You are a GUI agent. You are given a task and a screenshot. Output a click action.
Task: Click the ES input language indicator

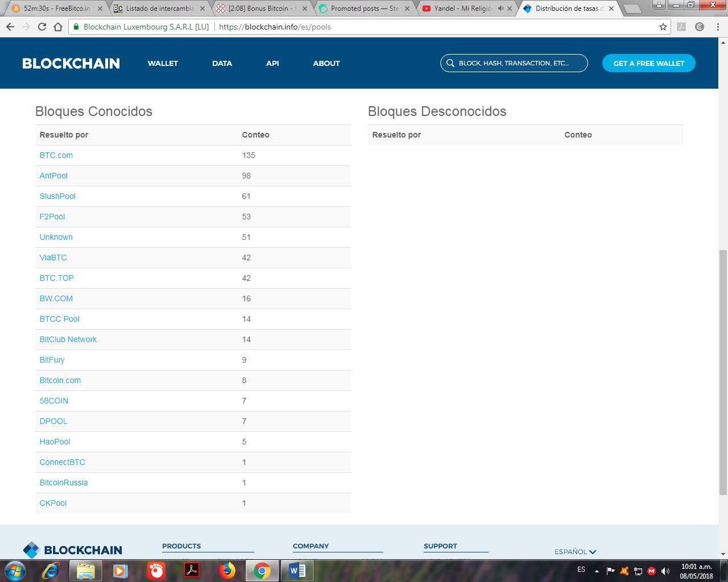click(x=581, y=569)
